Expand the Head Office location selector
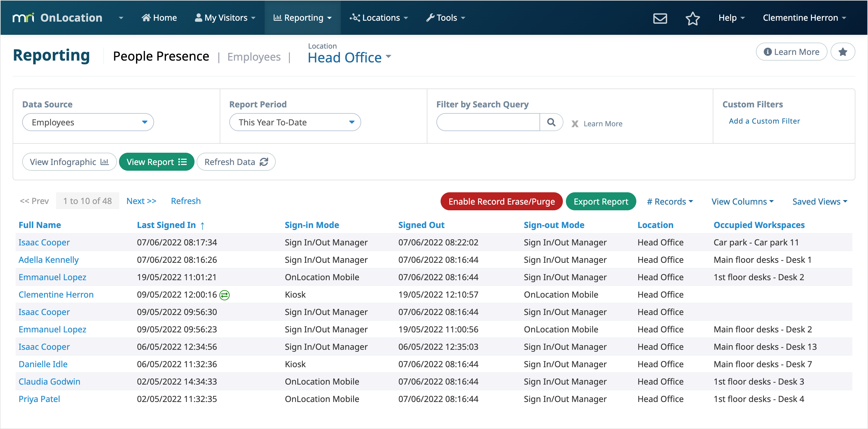This screenshot has height=429, width=868. click(349, 57)
